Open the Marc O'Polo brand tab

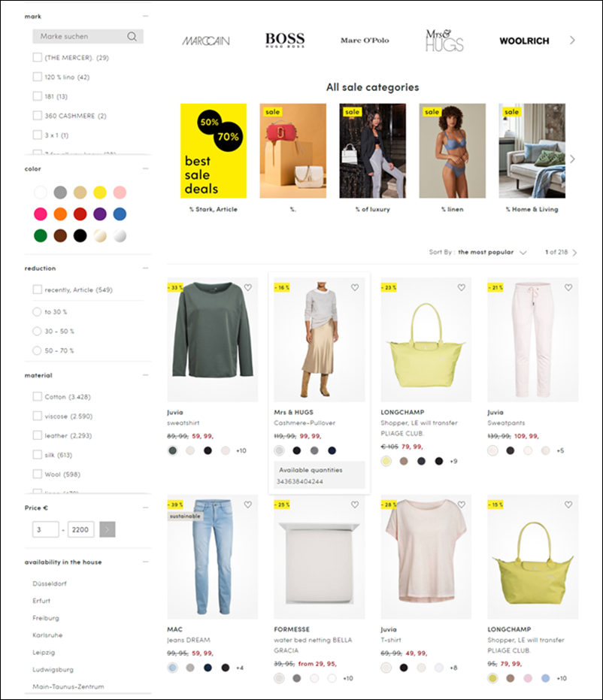tap(365, 40)
